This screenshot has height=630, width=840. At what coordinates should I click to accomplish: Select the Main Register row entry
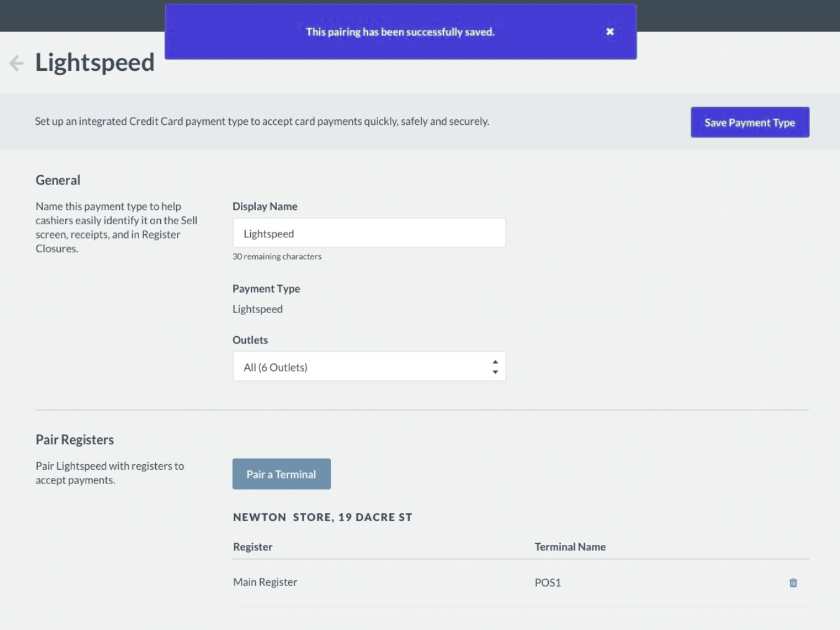(x=264, y=582)
